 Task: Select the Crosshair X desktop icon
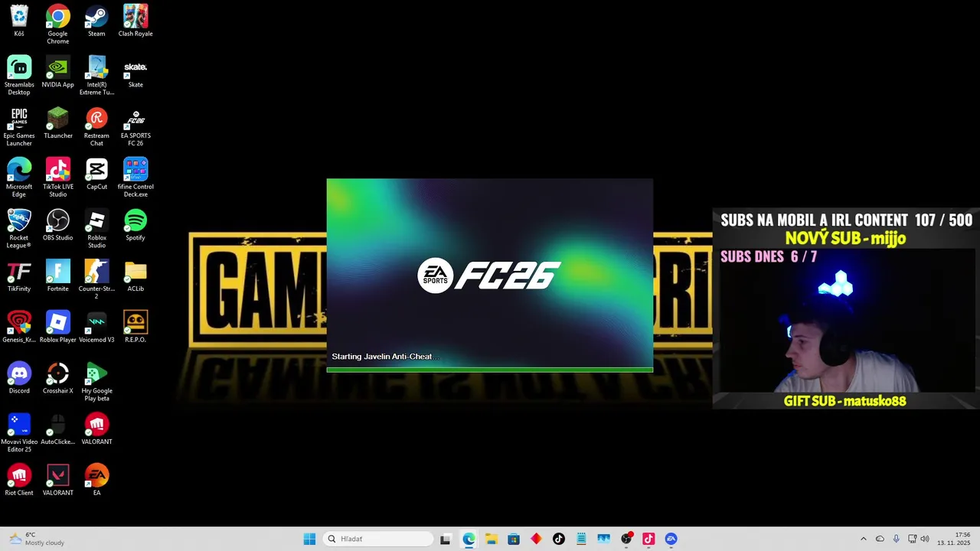click(x=58, y=378)
